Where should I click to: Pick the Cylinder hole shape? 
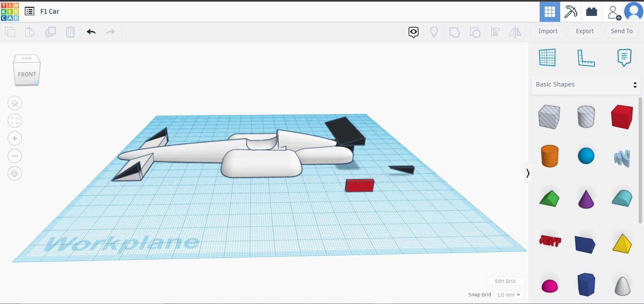tap(586, 117)
